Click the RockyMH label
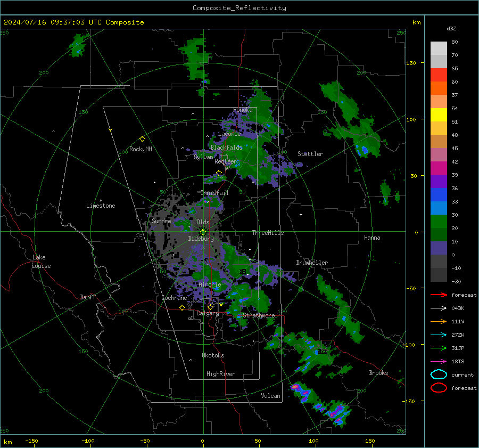 [141, 149]
